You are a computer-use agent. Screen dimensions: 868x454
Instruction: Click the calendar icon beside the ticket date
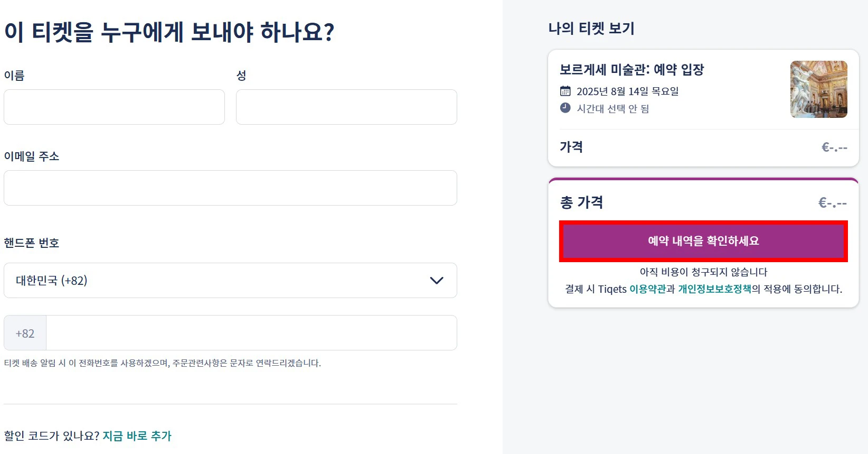[x=565, y=91]
